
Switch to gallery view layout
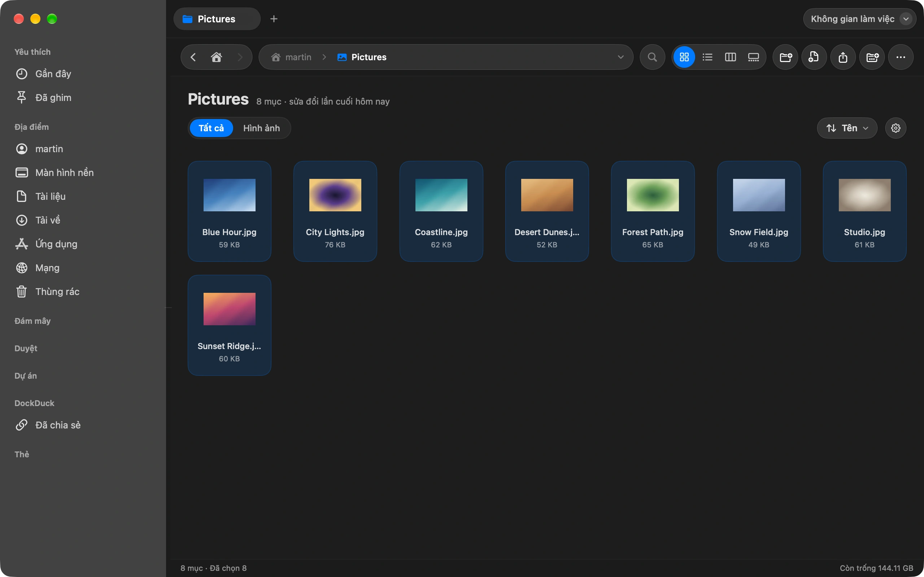coord(753,57)
